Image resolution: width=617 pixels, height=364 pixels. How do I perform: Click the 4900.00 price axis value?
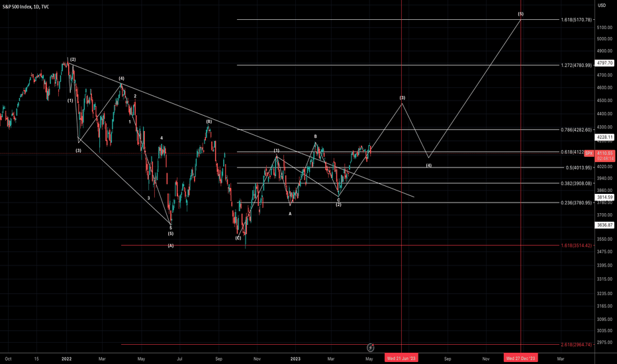tap(604, 51)
